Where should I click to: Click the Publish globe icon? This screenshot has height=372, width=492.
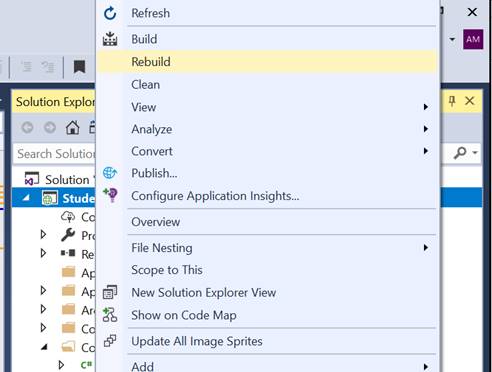[110, 173]
